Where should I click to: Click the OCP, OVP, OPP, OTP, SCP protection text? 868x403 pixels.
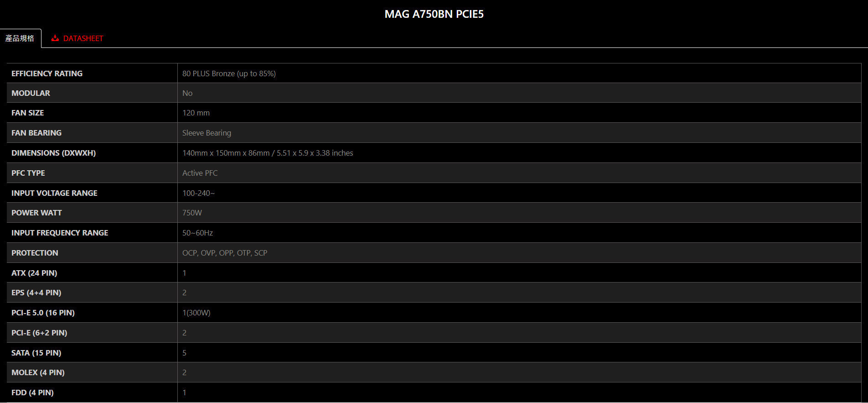(225, 253)
